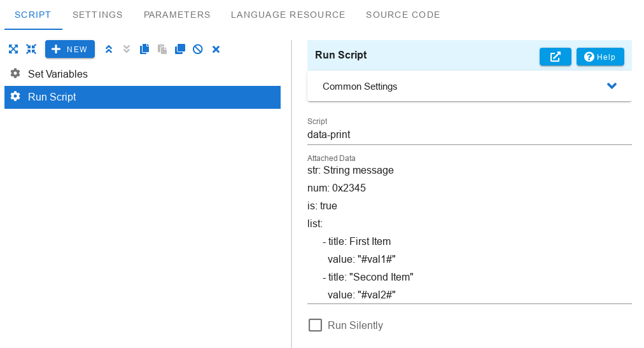The image size is (644, 348).
Task: View the Source Code tab
Action: (x=403, y=15)
